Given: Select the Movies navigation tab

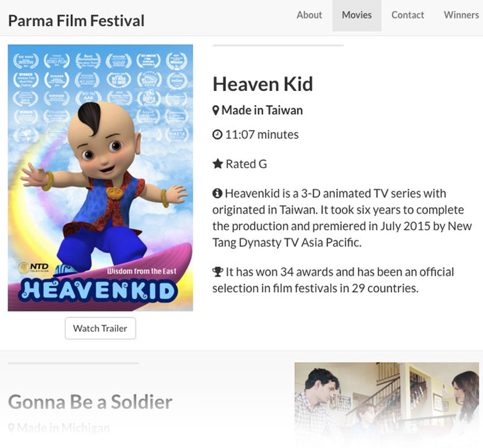Looking at the screenshot, I should [x=357, y=15].
